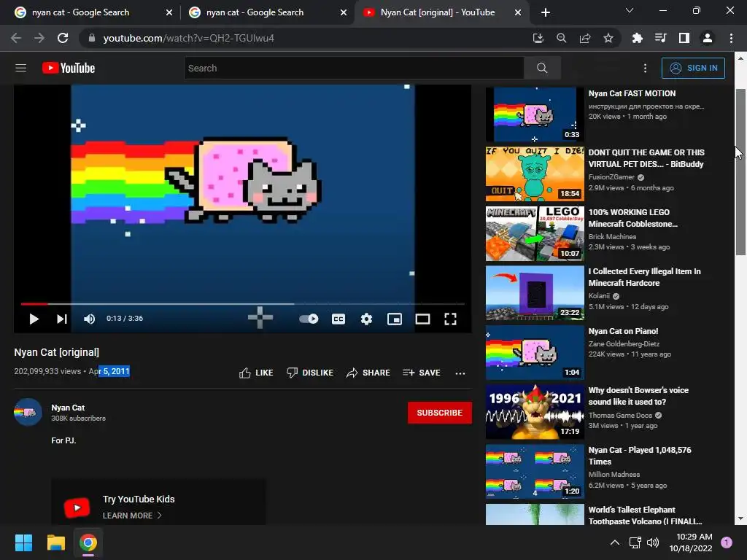The height and width of the screenshot is (560, 747).
Task: Open the Chrome three-dot menu
Action: [x=731, y=38]
